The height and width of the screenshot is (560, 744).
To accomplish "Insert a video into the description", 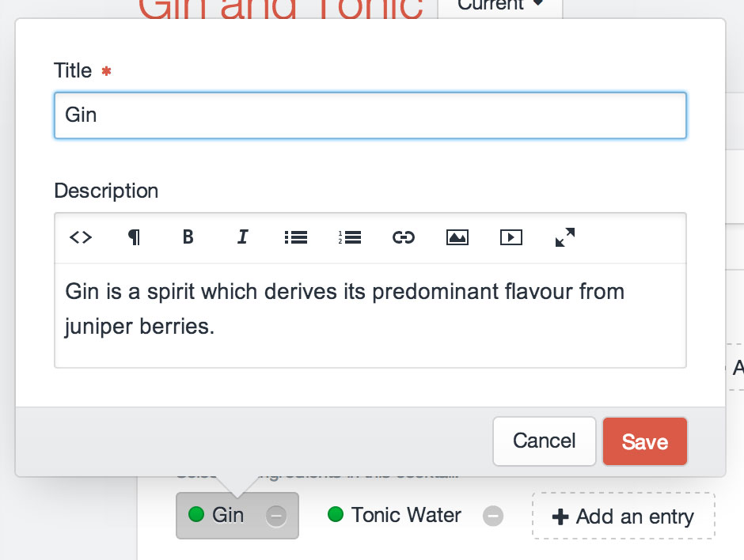I will point(511,237).
